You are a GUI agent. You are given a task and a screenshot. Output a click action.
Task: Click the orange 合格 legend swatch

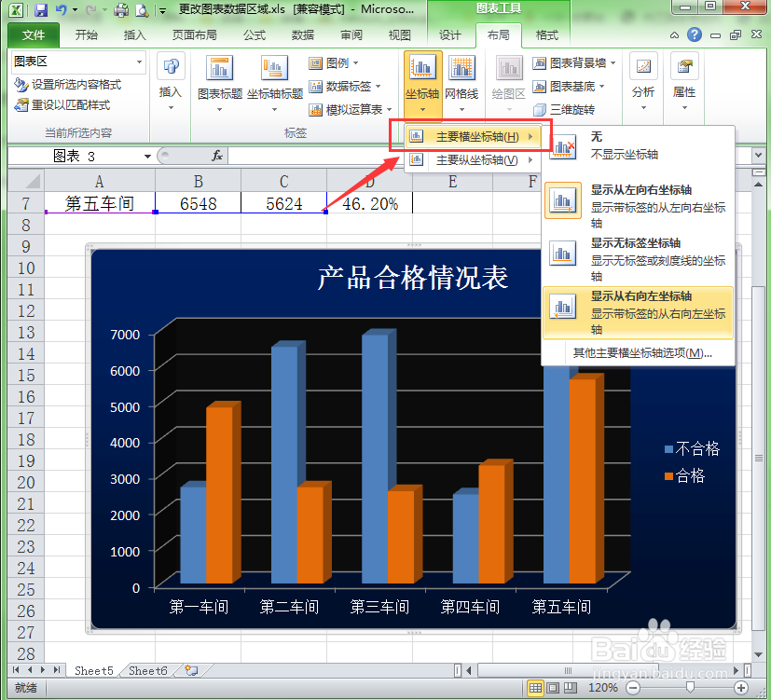pyautogui.click(x=668, y=476)
